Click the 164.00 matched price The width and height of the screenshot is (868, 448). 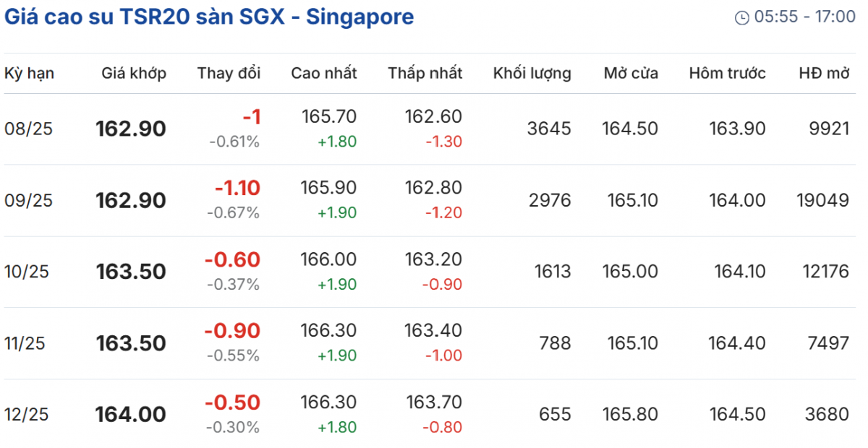(131, 415)
